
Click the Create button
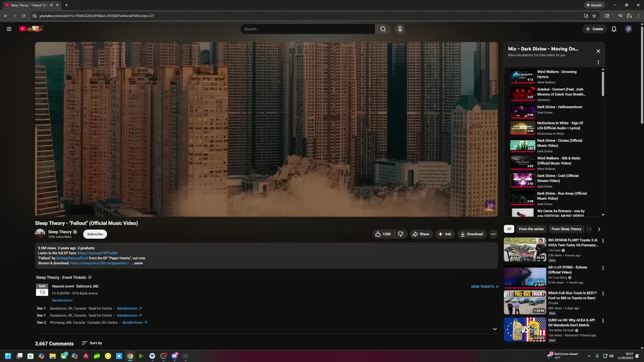tap(594, 29)
